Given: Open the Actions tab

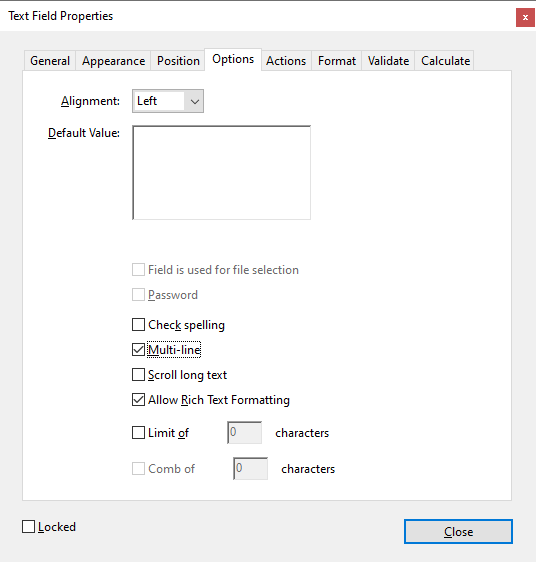Looking at the screenshot, I should tap(286, 61).
